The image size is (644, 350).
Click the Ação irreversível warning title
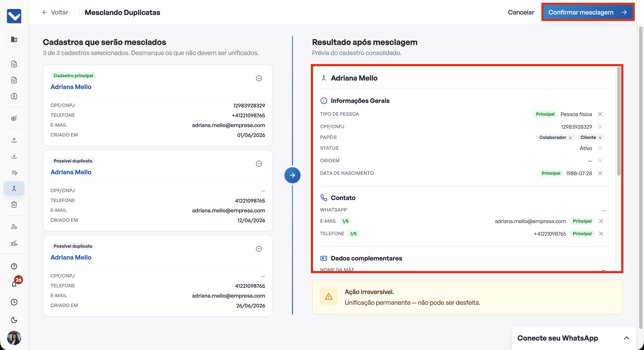click(369, 292)
